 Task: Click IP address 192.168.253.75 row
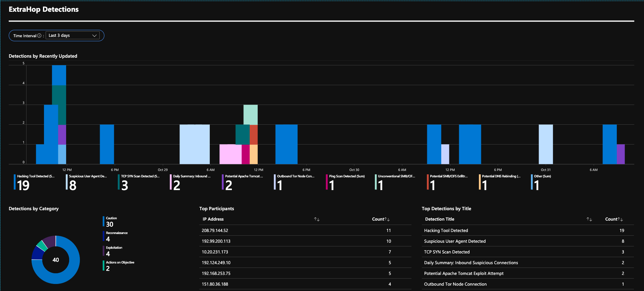305,273
